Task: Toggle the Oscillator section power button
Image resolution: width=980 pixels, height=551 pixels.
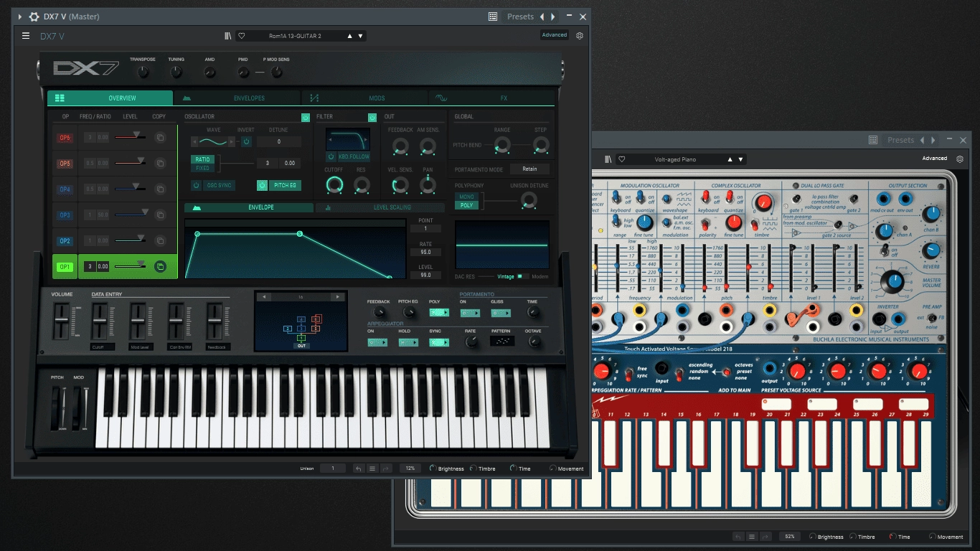Action: [306, 117]
